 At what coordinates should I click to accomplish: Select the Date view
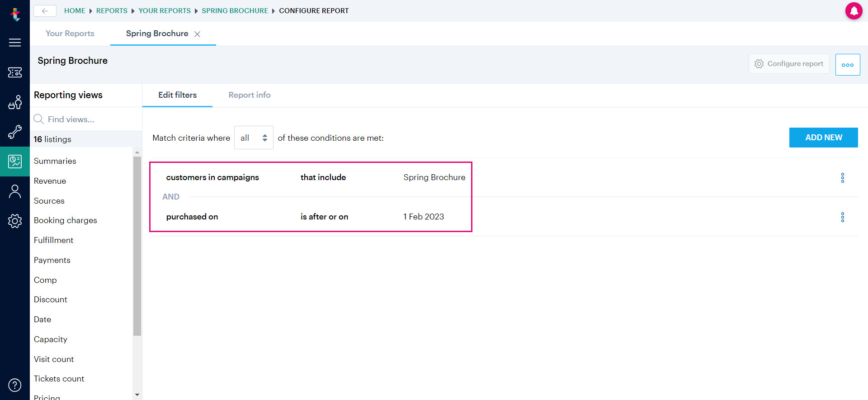42,319
